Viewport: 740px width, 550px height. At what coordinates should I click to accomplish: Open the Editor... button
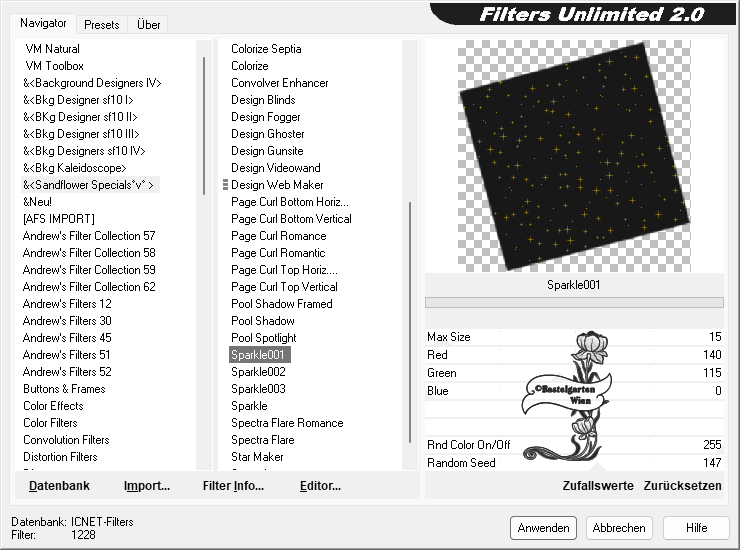pos(320,485)
